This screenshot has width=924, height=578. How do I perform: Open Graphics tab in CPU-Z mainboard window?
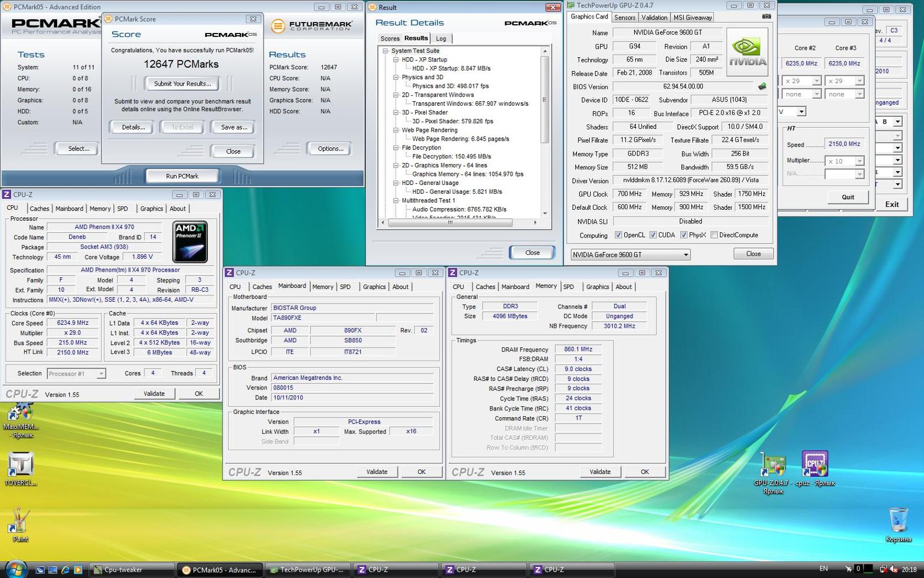pyautogui.click(x=374, y=287)
